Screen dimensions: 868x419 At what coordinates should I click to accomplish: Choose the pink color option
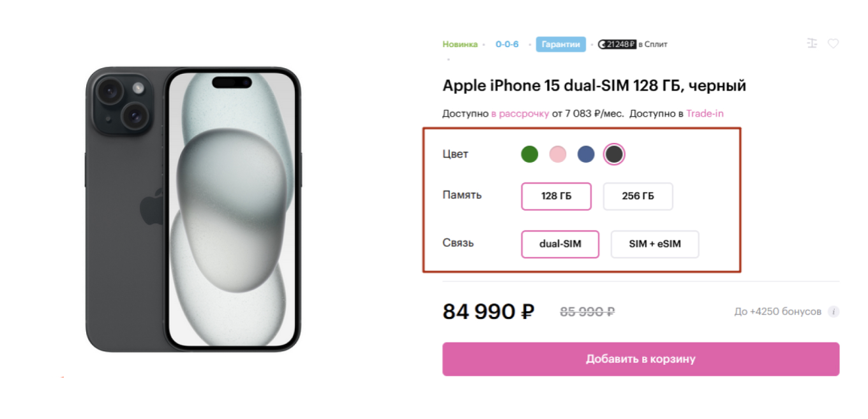[558, 154]
